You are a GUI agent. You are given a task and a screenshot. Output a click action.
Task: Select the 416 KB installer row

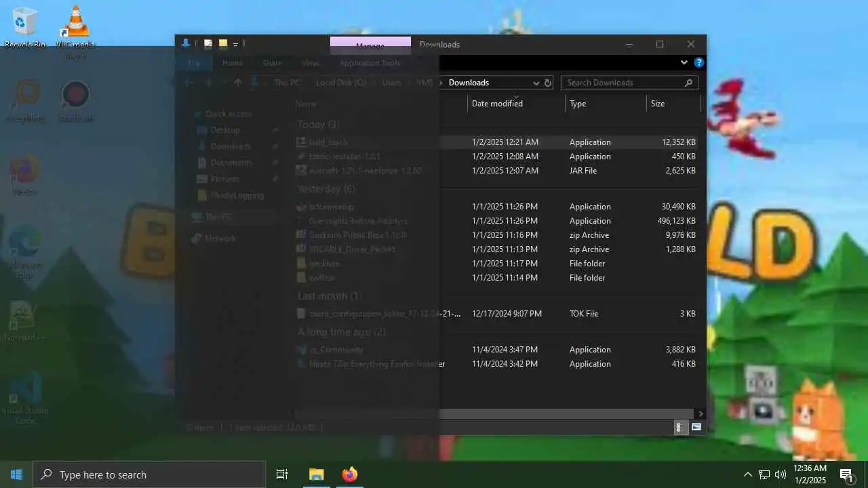click(x=496, y=364)
